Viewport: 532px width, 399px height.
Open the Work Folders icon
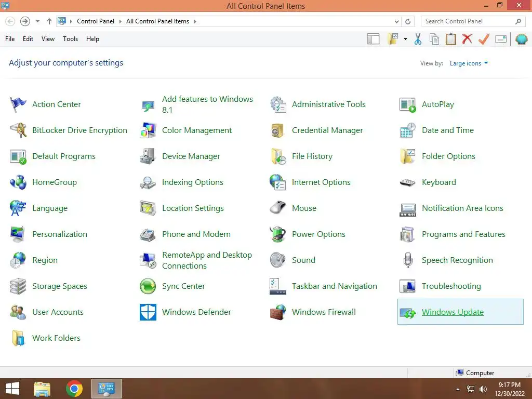point(18,338)
